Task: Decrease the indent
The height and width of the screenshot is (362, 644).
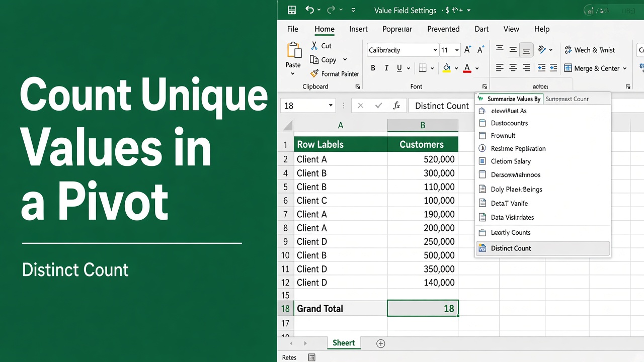Action: [541, 68]
